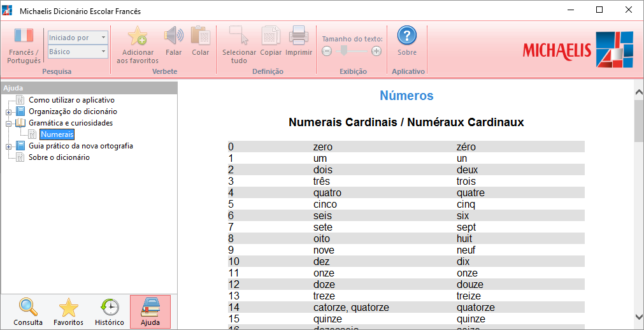
Task: Open the Iniciado por dropdown
Action: pos(78,38)
